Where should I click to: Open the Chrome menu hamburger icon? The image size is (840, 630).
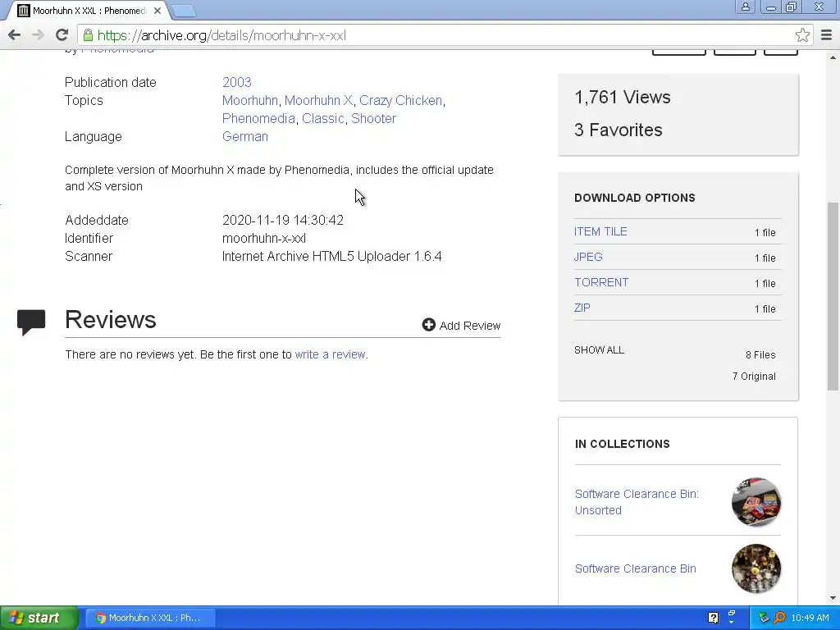[827, 35]
